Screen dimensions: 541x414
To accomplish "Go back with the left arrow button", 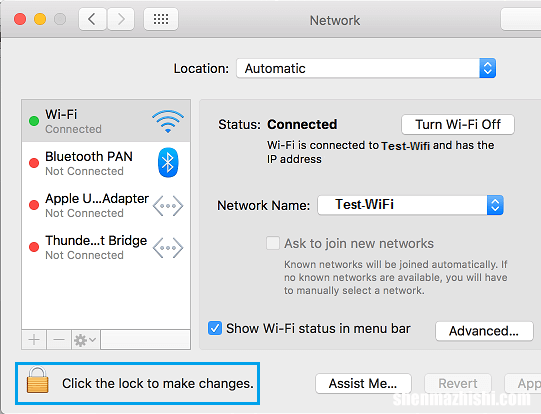I will tap(92, 19).
